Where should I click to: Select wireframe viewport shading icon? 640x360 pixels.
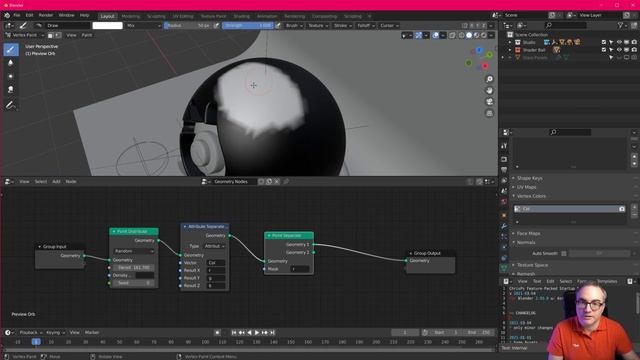coord(462,36)
